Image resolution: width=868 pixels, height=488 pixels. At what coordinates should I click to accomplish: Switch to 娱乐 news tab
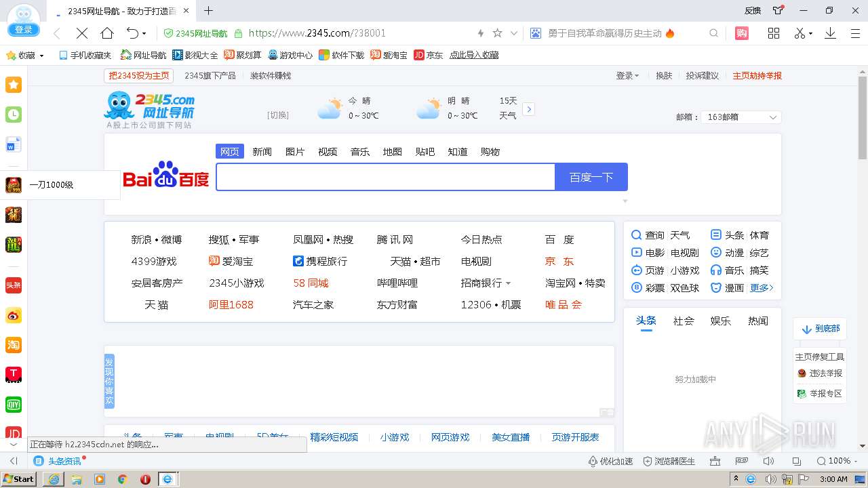[x=721, y=321]
